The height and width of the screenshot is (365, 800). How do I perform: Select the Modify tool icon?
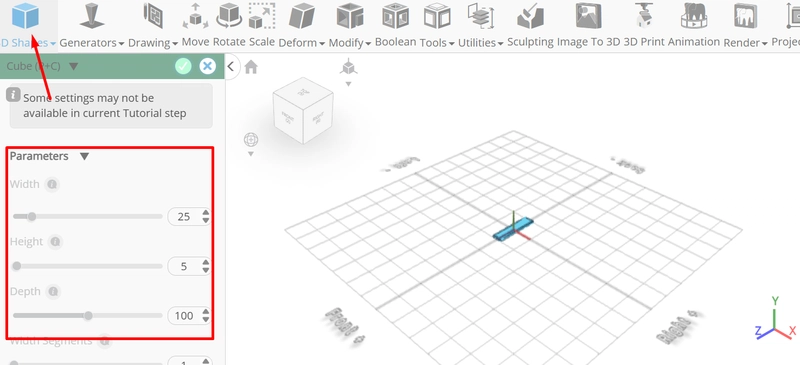349,16
